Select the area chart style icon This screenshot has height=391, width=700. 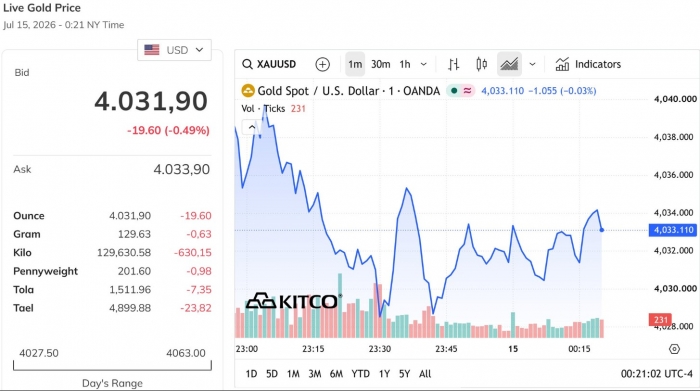tap(509, 64)
